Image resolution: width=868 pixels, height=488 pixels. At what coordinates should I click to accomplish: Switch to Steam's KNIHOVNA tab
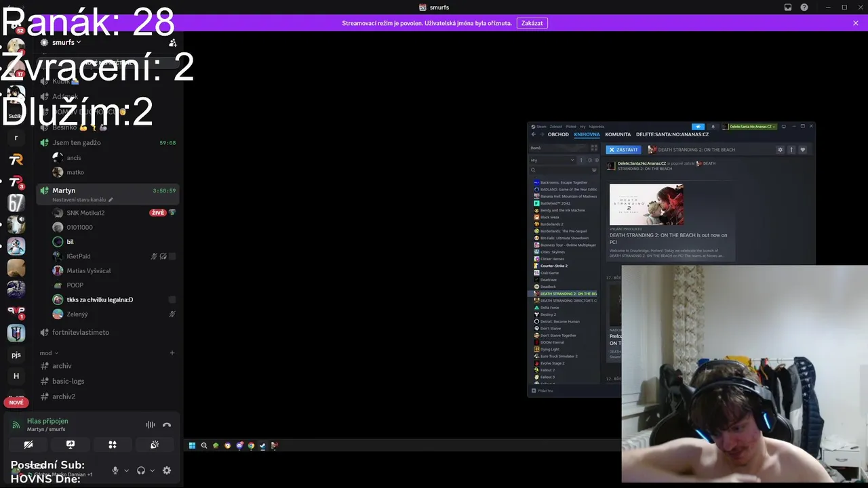coord(587,134)
